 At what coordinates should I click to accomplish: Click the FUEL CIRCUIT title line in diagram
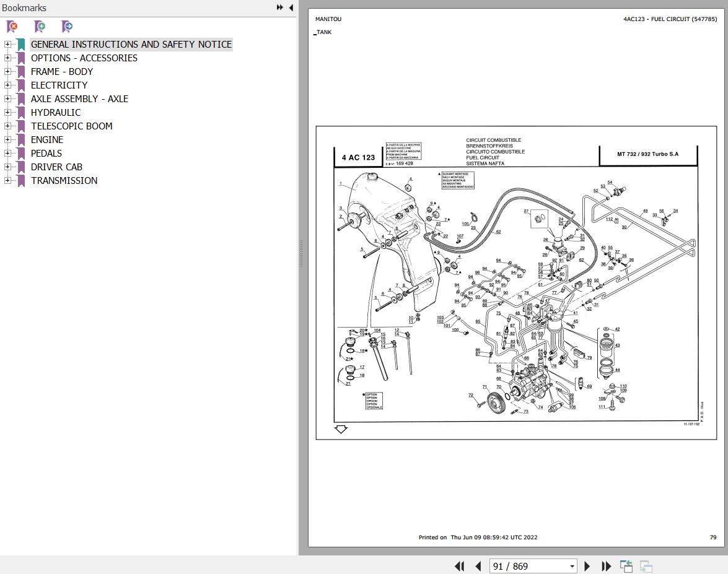click(x=483, y=158)
